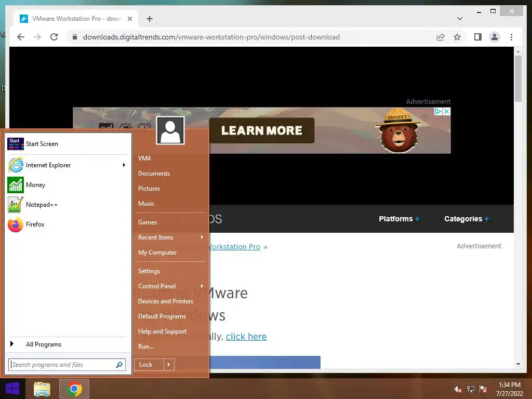532x399 pixels.
Task: Click the Chrome taskbar icon
Action: [74, 389]
